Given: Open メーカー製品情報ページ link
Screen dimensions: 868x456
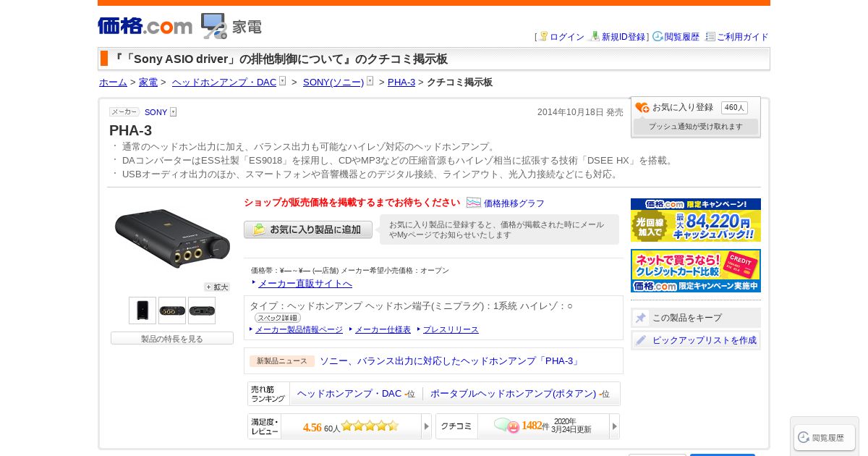Looking at the screenshot, I should [x=299, y=329].
